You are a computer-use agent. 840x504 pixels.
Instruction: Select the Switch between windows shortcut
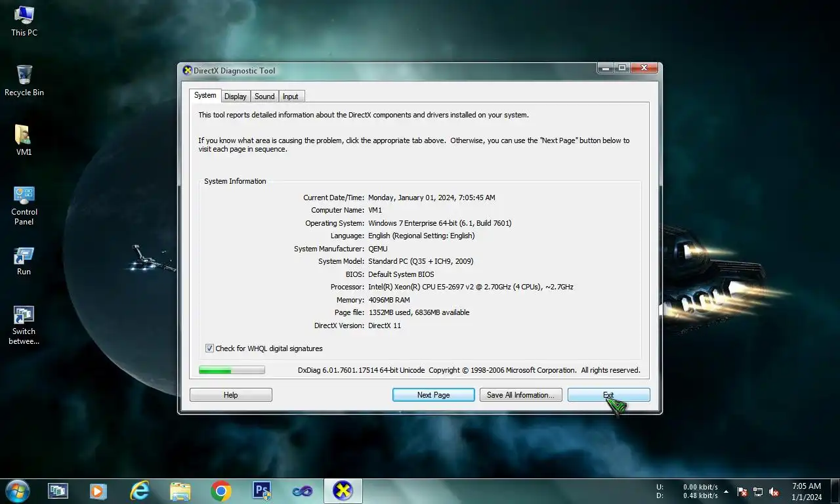(x=24, y=325)
